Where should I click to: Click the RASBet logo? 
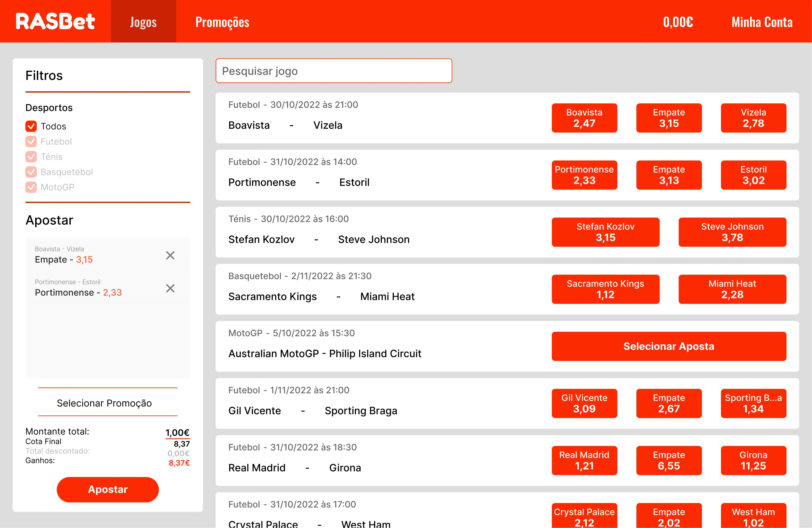click(55, 21)
